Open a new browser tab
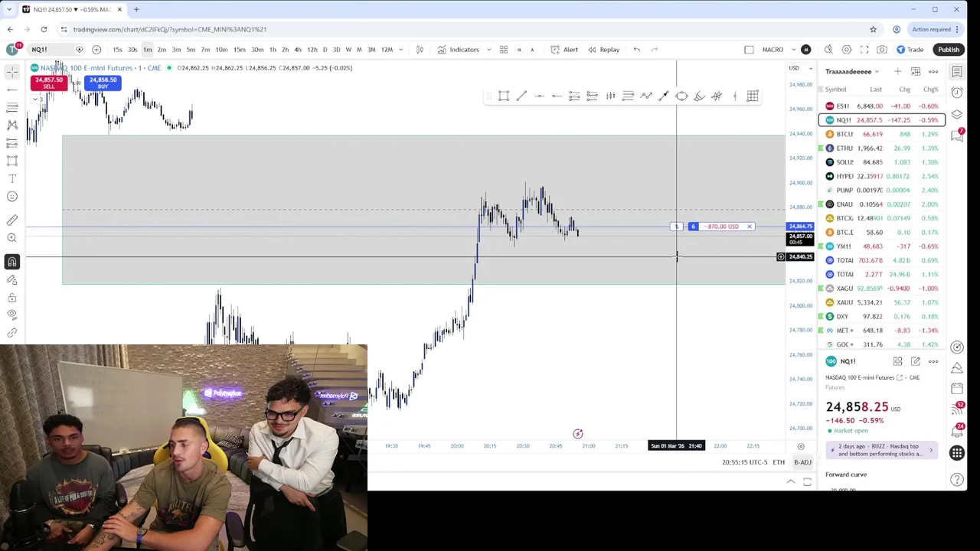 coord(136,9)
